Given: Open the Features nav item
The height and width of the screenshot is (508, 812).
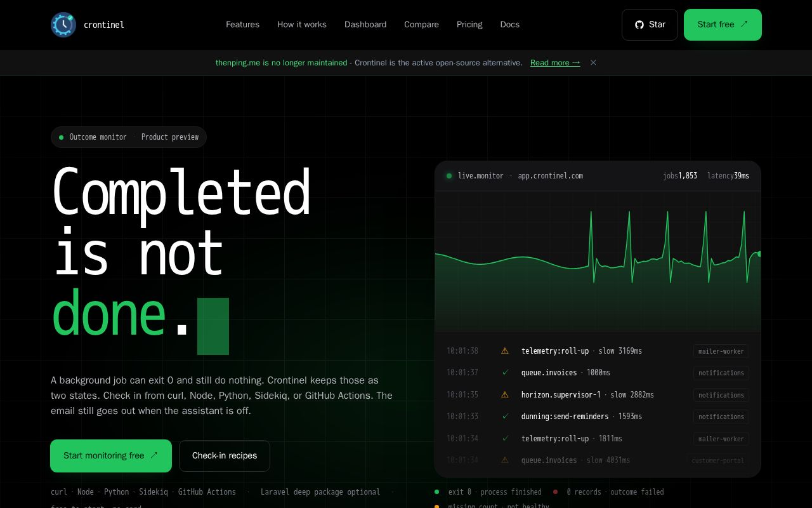Looking at the screenshot, I should (x=242, y=25).
